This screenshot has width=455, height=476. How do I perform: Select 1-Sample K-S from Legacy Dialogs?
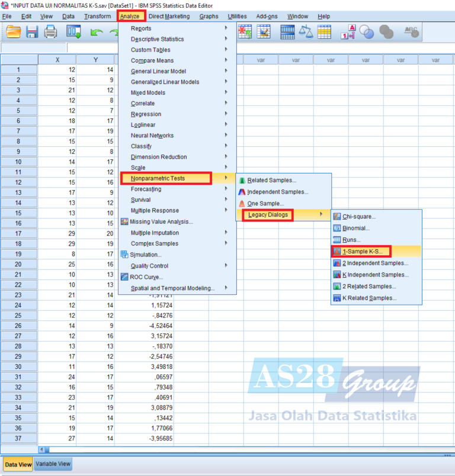coord(363,252)
